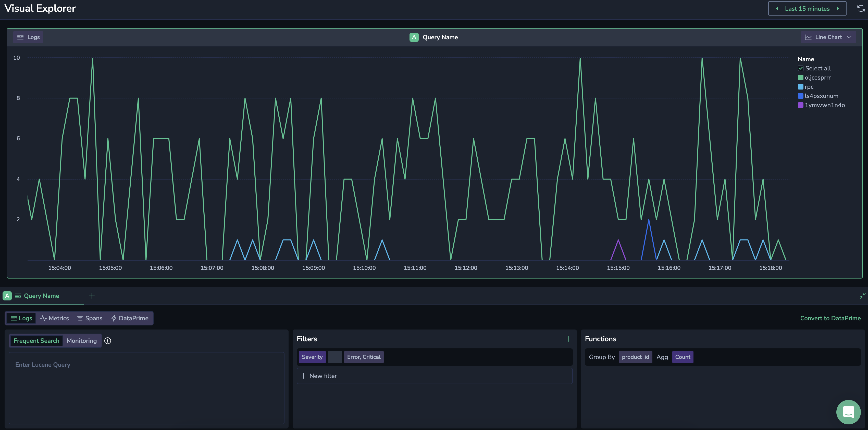Click the oljcesprrr legend color swatch
This screenshot has height=430, width=868.
pos(801,78)
